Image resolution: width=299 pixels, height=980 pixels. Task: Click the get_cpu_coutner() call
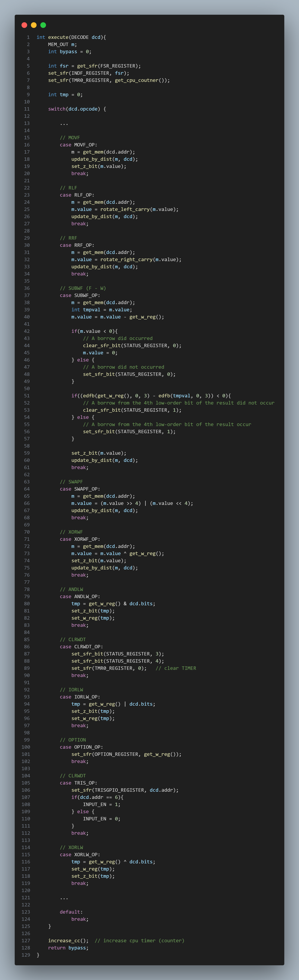click(x=141, y=80)
